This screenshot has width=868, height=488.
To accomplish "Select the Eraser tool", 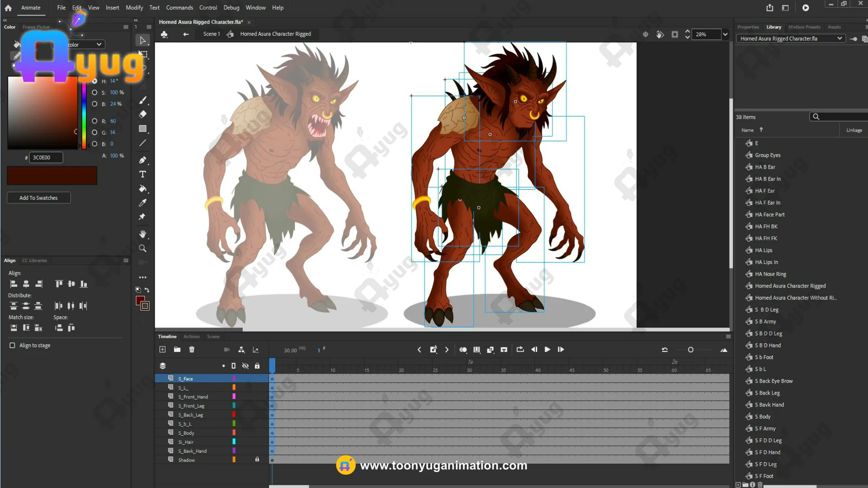I will 142,114.
